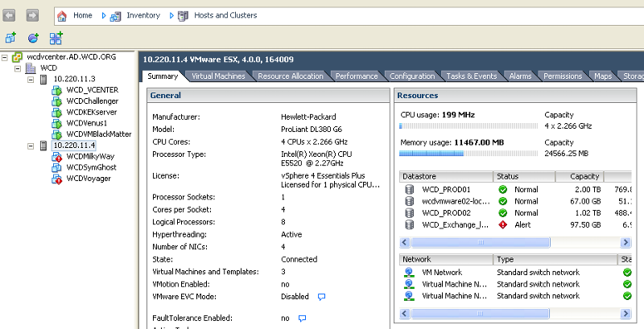Select the WCDVMBlackMatter VM icon
Screen dimensions: 644x329
point(56,134)
